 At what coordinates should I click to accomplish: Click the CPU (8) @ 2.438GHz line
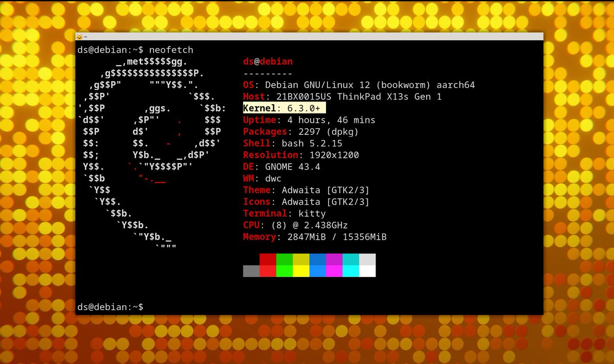(296, 225)
